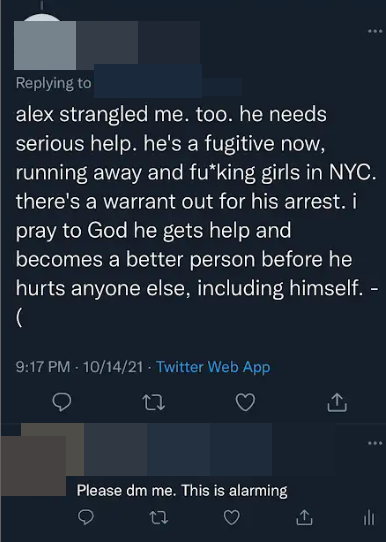Screen dimensions: 386x542
Task: Retweet the main tweet
Action: point(153,403)
